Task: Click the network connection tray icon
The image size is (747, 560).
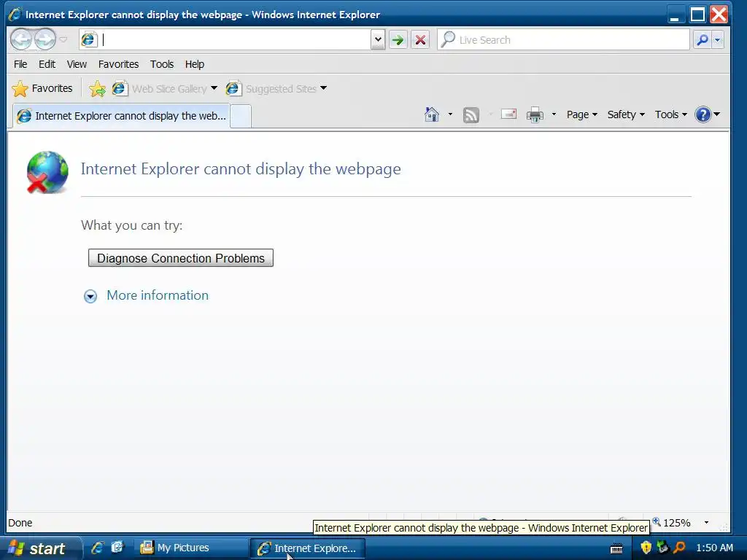Action: coord(662,548)
